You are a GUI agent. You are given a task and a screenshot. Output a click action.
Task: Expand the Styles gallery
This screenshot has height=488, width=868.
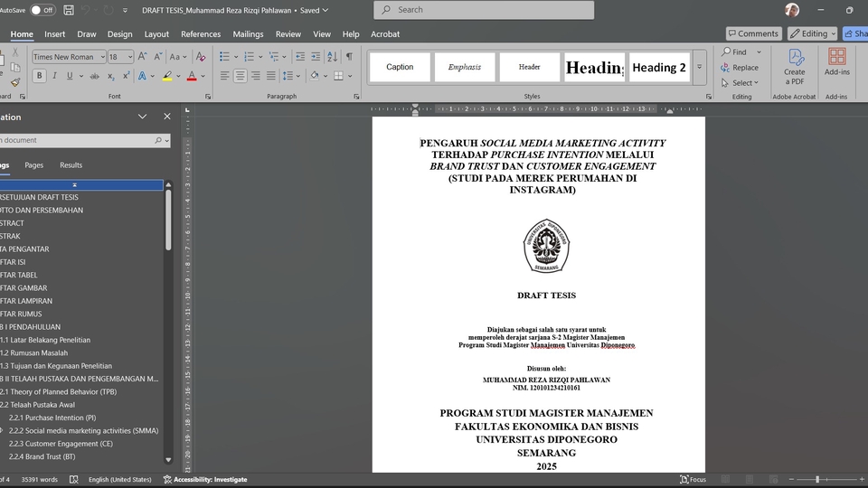(x=699, y=67)
